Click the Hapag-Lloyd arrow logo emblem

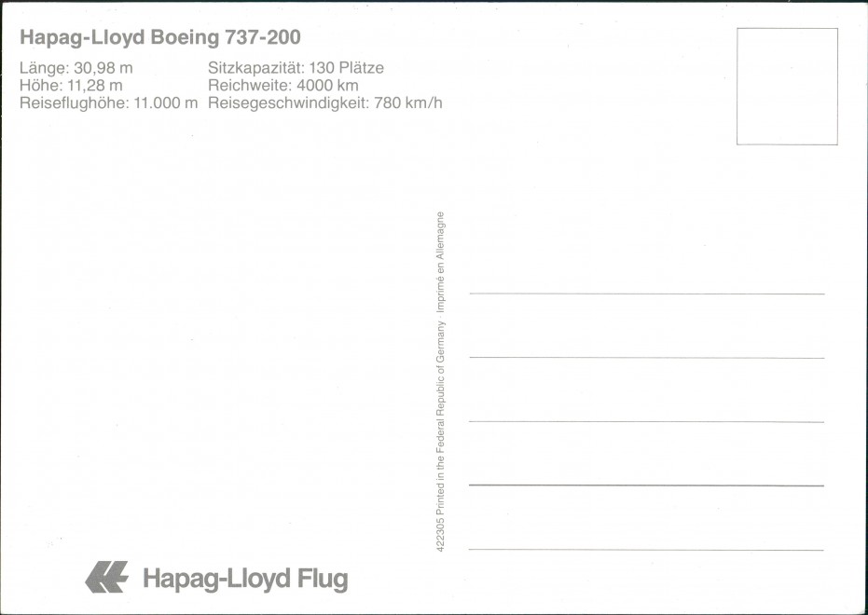coord(107,578)
